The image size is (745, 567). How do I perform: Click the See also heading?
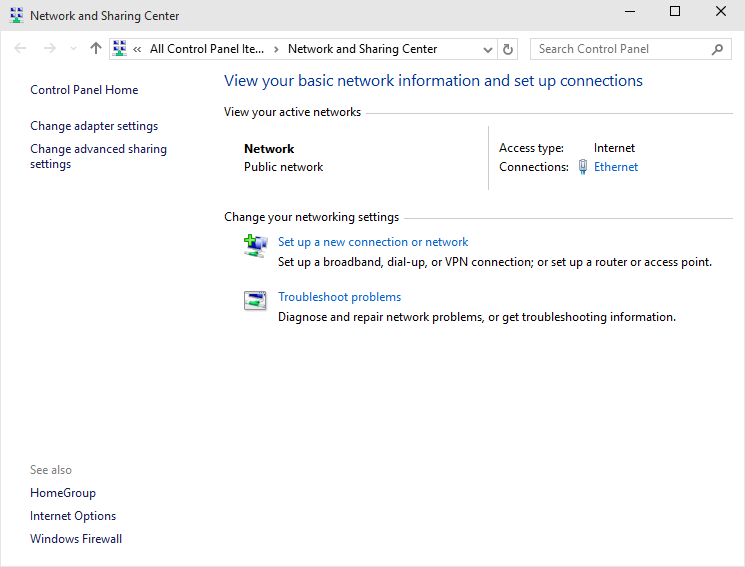point(51,470)
